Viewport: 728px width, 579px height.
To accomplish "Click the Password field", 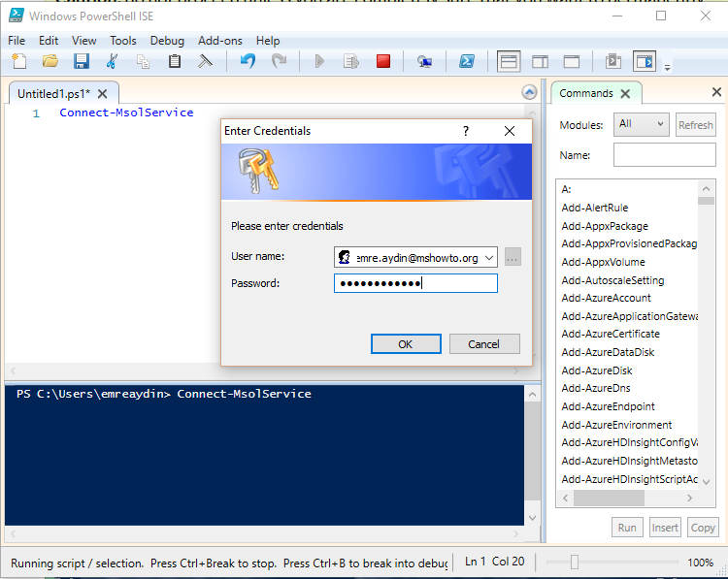I will [x=415, y=283].
